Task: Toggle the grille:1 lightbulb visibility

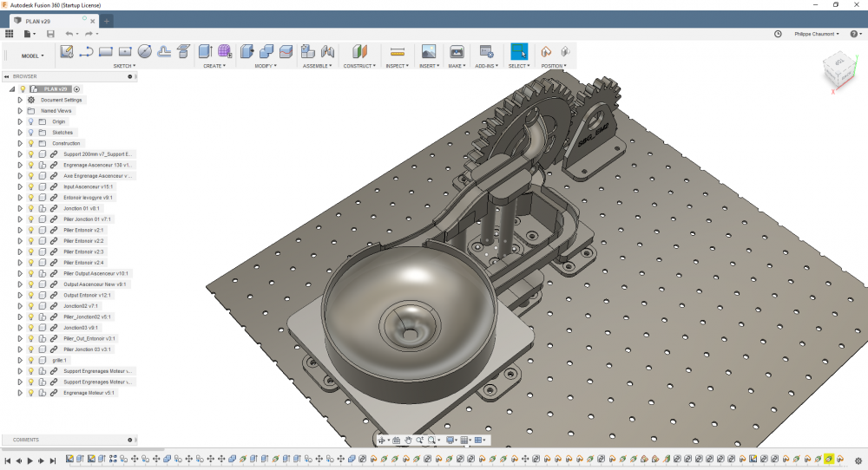Action: tap(31, 360)
